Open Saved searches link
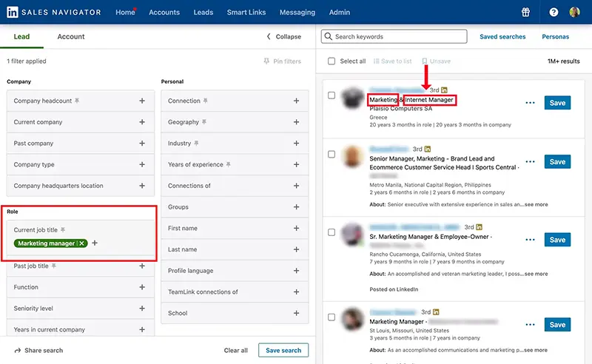Viewport: 592px width, 364px height. (x=502, y=37)
